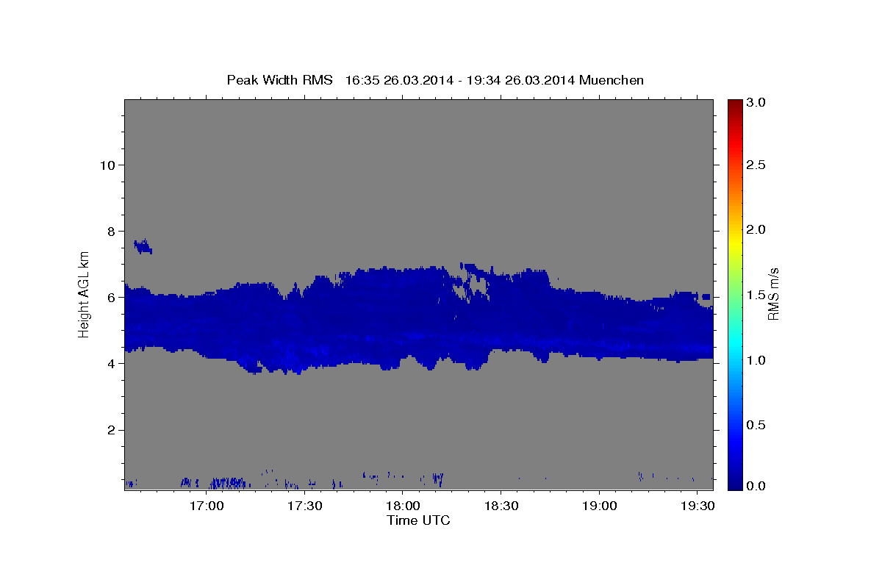
Task: Click the dark red top of colorbar
Action: click(x=735, y=107)
